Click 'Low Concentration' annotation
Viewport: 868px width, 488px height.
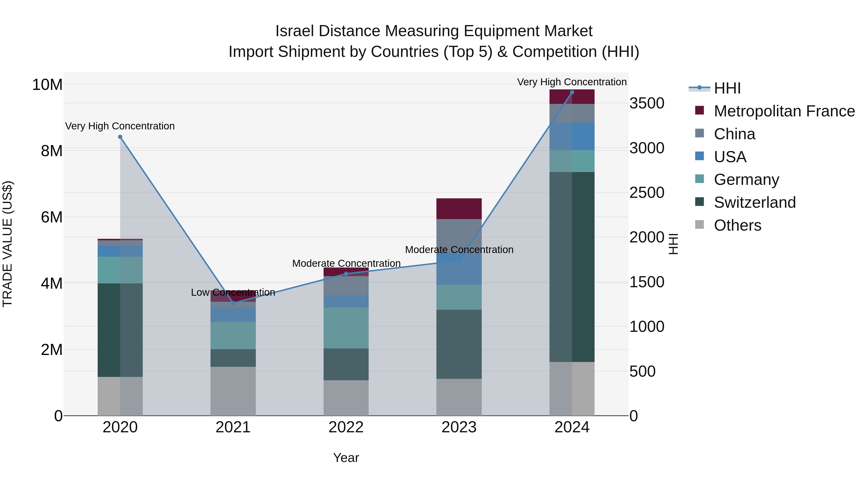[x=233, y=292]
